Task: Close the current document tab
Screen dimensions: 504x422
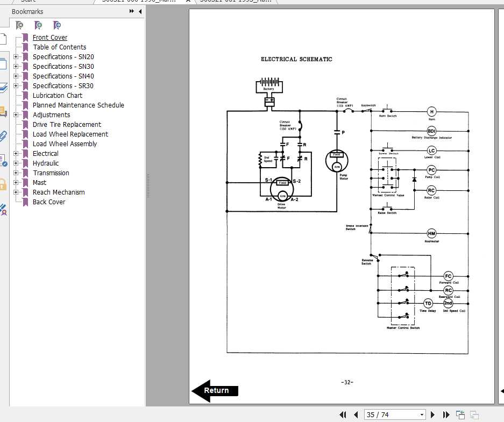Action: click(188, 1)
